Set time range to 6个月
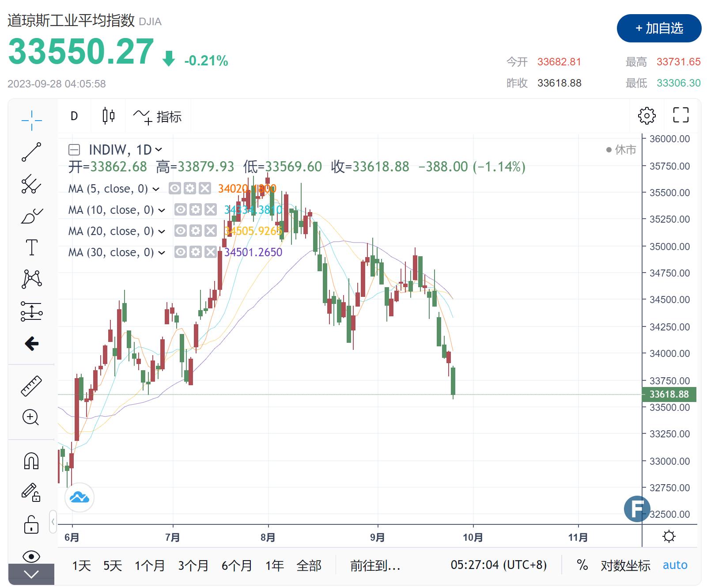Image resolution: width=707 pixels, height=588 pixels. click(x=237, y=565)
